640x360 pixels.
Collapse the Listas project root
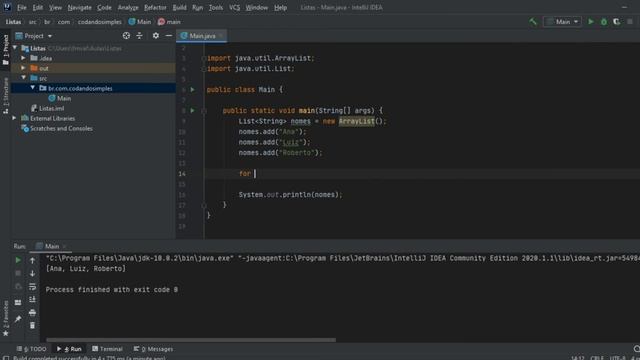pos(15,48)
